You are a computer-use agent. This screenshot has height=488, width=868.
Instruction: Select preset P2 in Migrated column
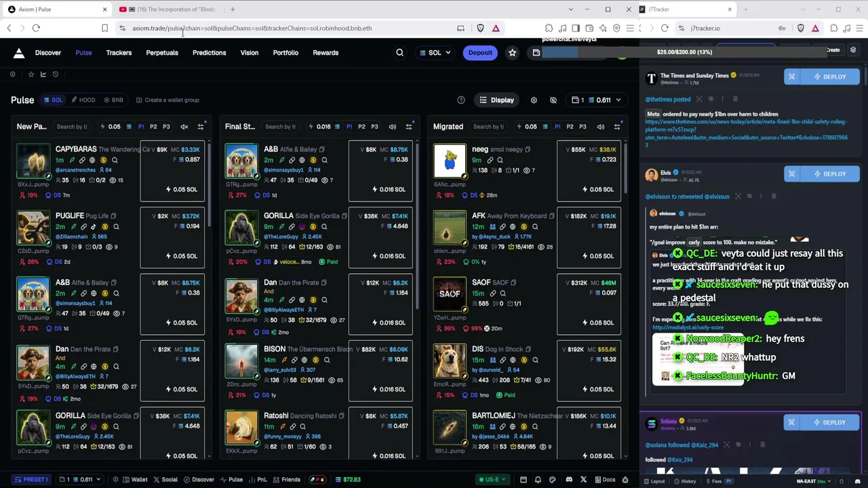[x=570, y=127]
